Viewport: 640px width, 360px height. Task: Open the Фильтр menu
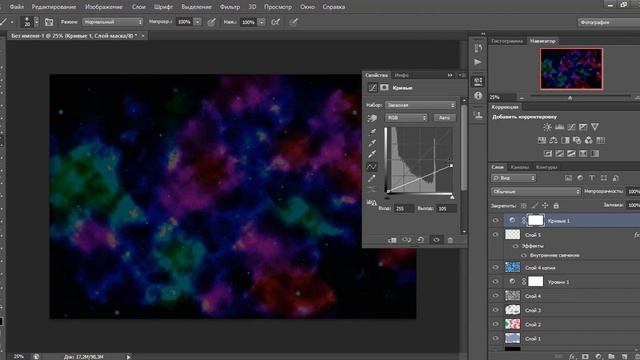pyautogui.click(x=230, y=7)
